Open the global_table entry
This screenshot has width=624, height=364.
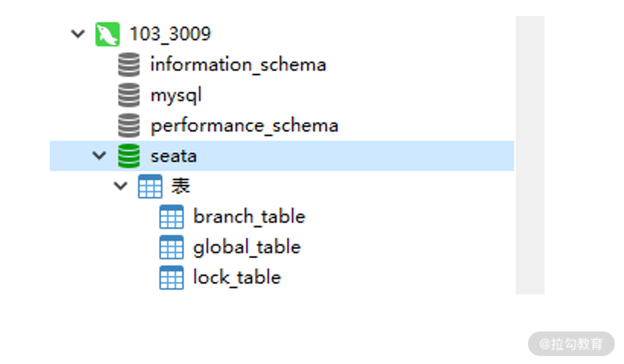tap(247, 247)
